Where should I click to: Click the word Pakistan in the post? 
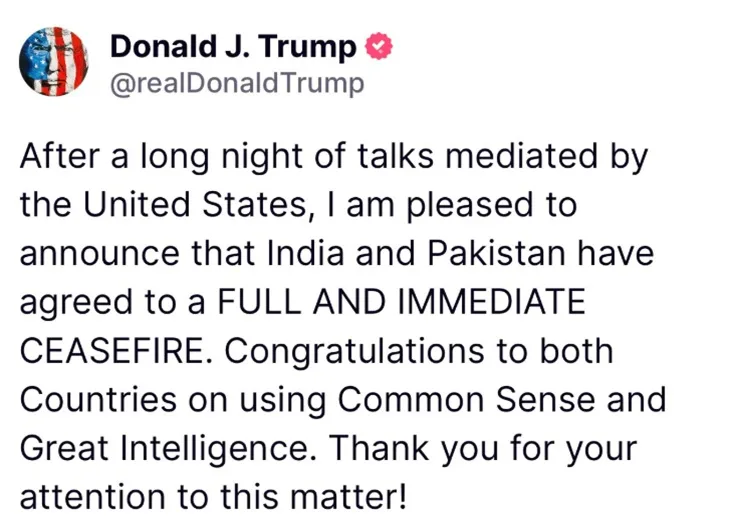pos(496,253)
